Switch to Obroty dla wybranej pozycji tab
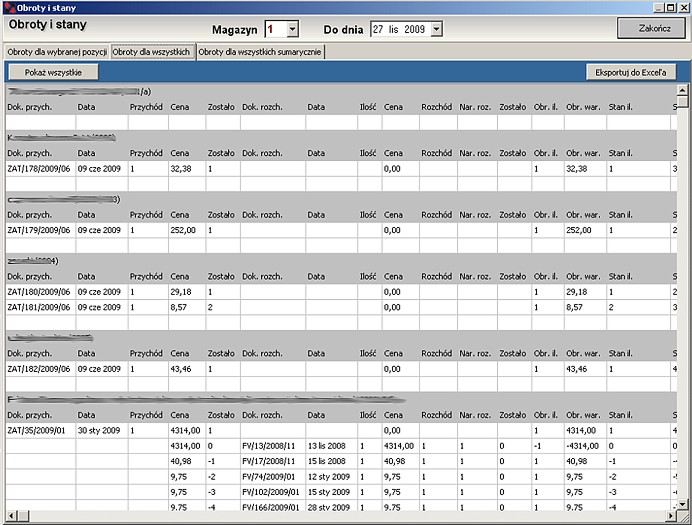This screenshot has height=525, width=692. [x=57, y=52]
